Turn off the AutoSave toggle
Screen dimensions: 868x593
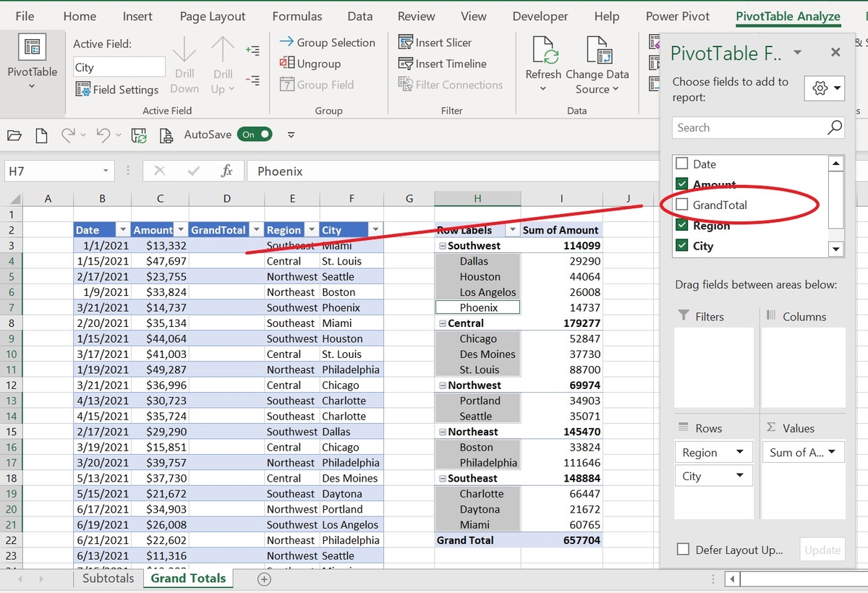click(255, 135)
